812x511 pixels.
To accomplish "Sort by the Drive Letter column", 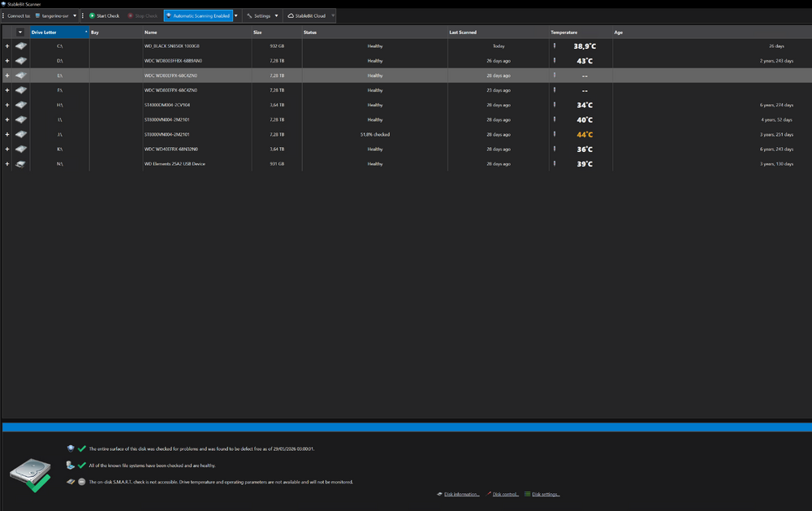I will [59, 32].
